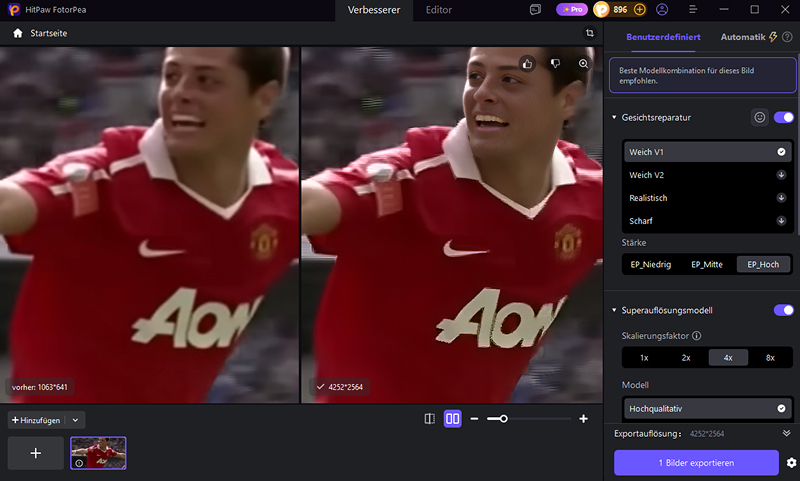Select the soccer player thumbnail

tap(98, 453)
